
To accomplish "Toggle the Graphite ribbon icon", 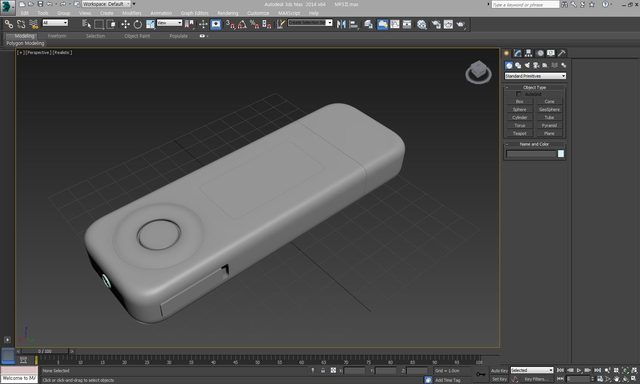I will (x=382, y=24).
